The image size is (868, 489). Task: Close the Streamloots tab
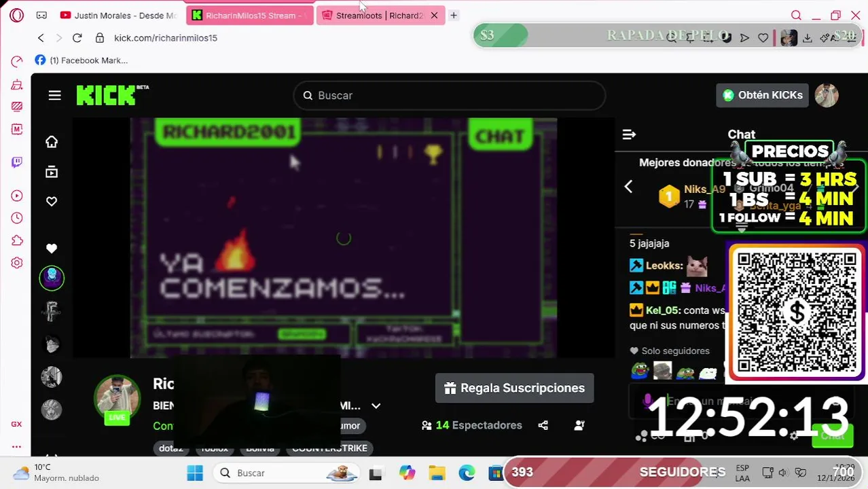[434, 15]
